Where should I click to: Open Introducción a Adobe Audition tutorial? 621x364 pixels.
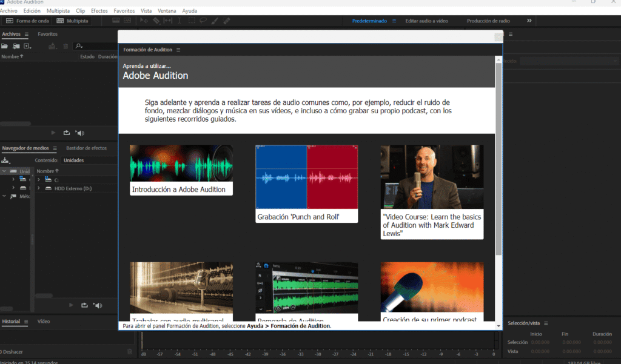[181, 170]
